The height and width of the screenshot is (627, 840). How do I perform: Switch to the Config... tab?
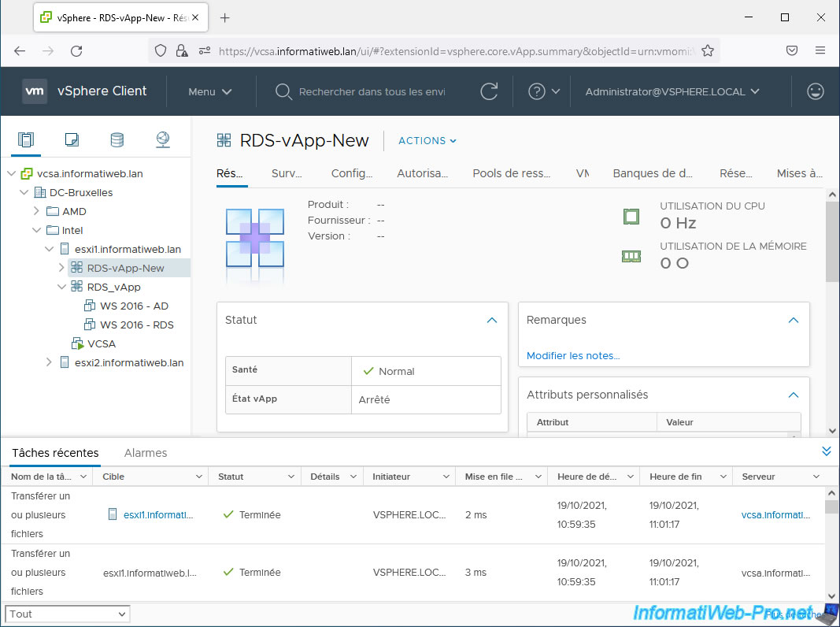tap(351, 173)
